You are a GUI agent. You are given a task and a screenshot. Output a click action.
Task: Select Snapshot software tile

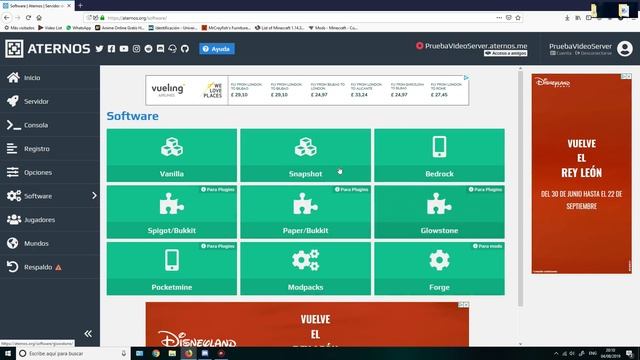[305, 155]
